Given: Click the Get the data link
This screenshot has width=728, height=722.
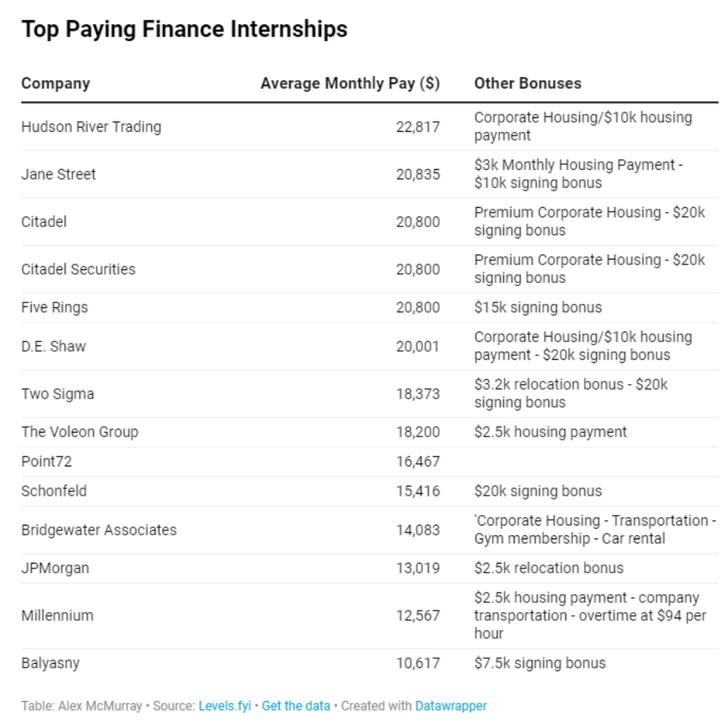Looking at the screenshot, I should 296,706.
